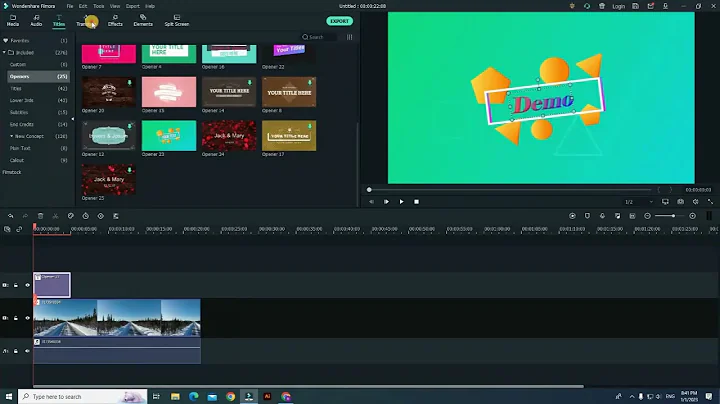Click the Delete trash icon
Screen dimensions: 720x404
pos(40,216)
